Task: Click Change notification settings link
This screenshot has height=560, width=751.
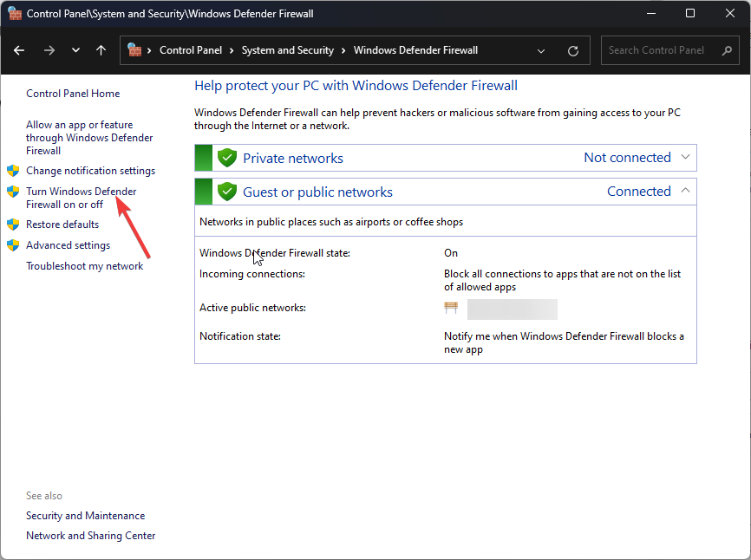Action: [x=90, y=171]
